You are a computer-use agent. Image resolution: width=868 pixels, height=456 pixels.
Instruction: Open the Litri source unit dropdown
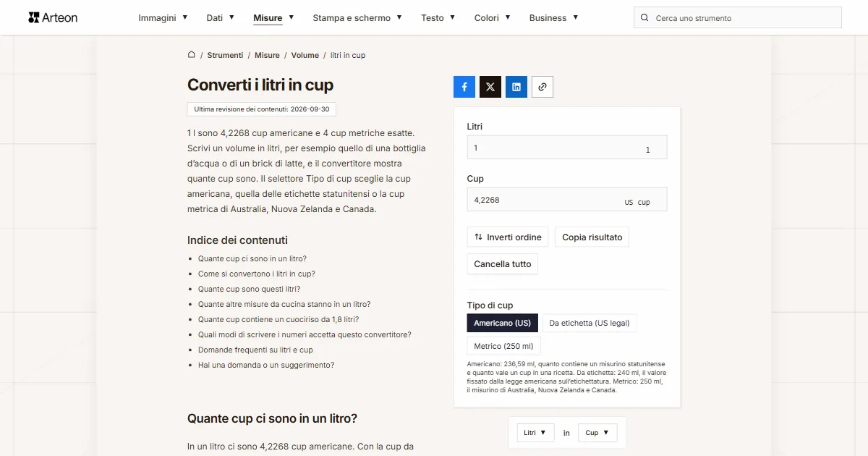[535, 433]
